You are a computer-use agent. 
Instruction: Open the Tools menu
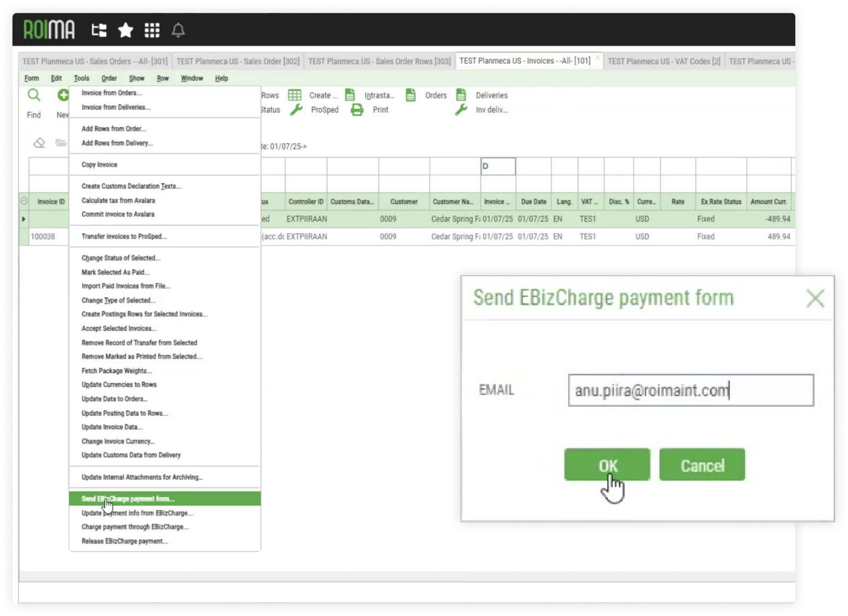(81, 78)
